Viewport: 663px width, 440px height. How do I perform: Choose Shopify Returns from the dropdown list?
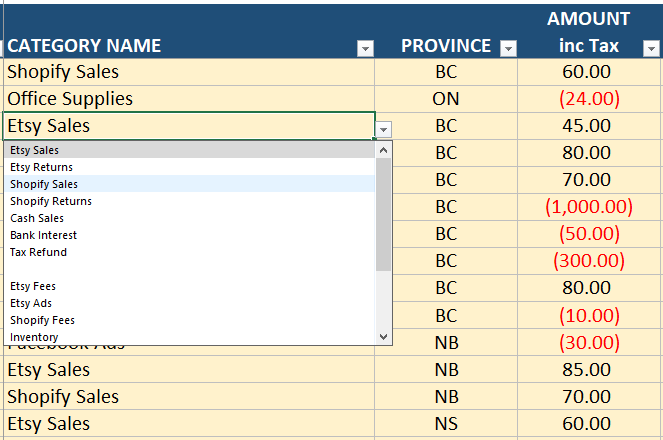pos(189,201)
